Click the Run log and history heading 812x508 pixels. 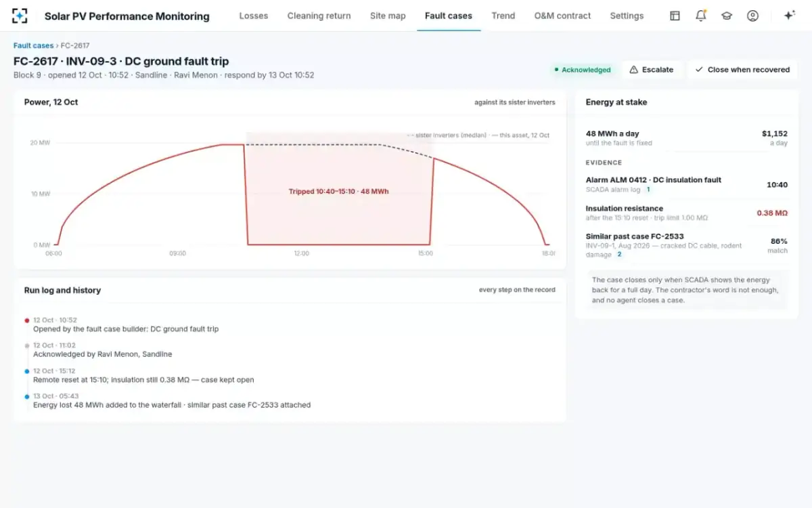point(62,290)
